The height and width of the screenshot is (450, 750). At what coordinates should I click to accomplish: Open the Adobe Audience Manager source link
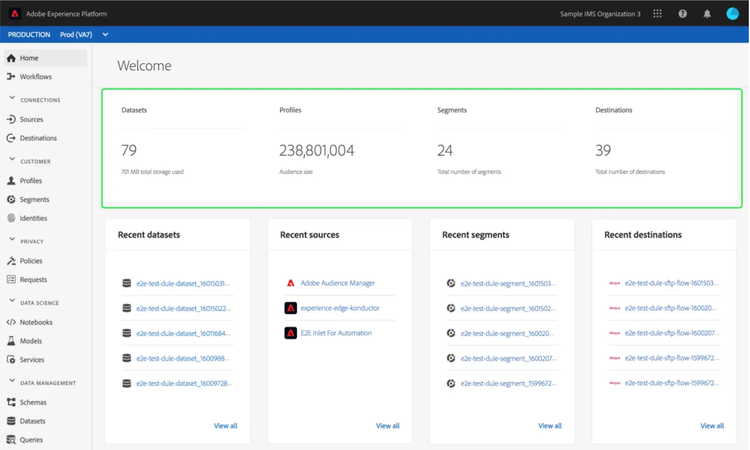tap(338, 283)
